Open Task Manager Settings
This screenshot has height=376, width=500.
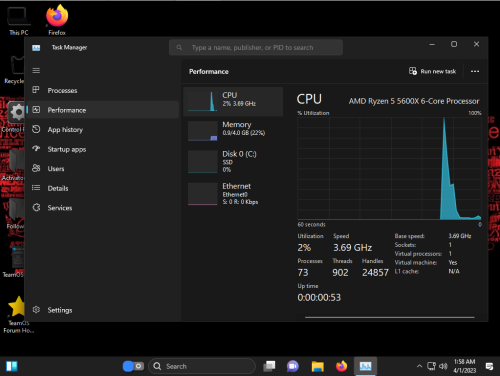point(103,310)
